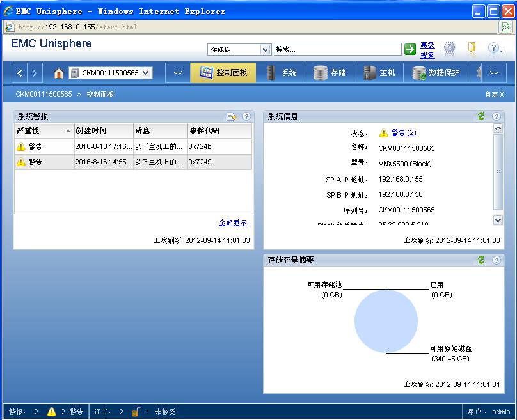Screen dimensions: 517x420
Task: Open the settings gear icon
Action: click(449, 48)
